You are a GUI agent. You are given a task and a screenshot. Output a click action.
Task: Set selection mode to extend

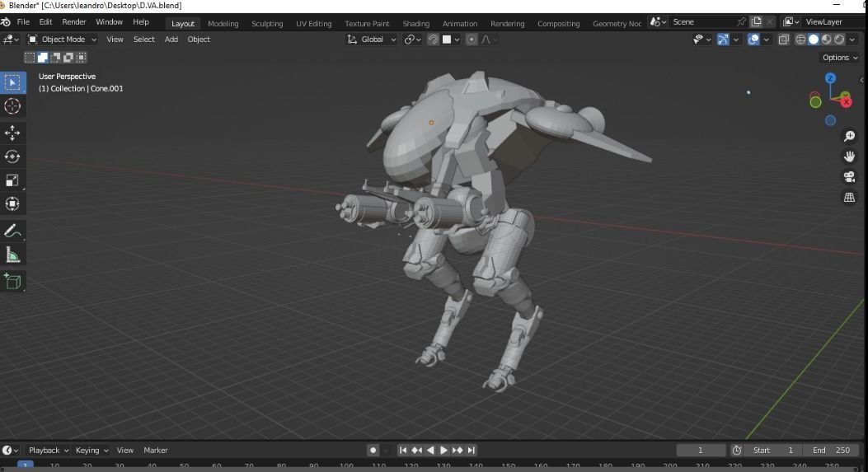click(x=43, y=58)
